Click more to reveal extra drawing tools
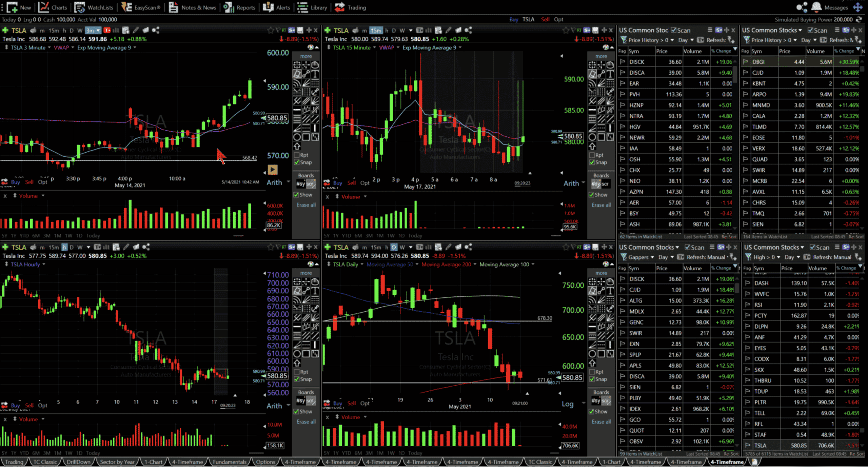Viewport: 868px width, 467px height. 306,56
